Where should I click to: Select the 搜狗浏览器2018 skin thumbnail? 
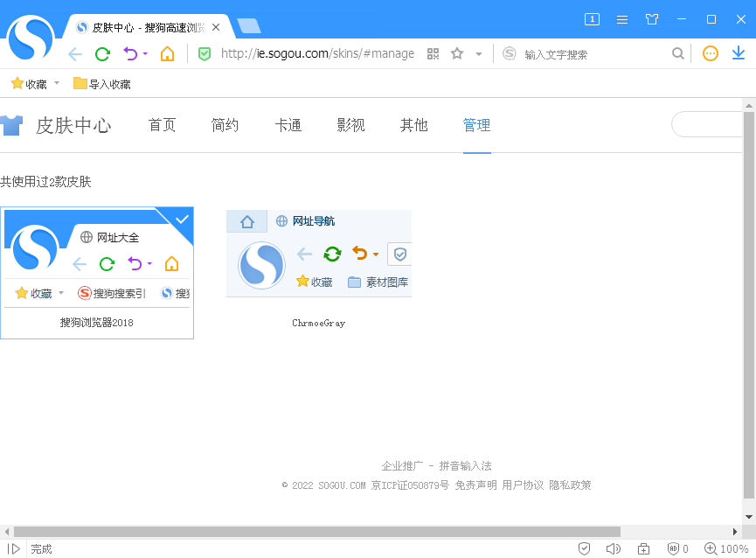pyautogui.click(x=97, y=273)
